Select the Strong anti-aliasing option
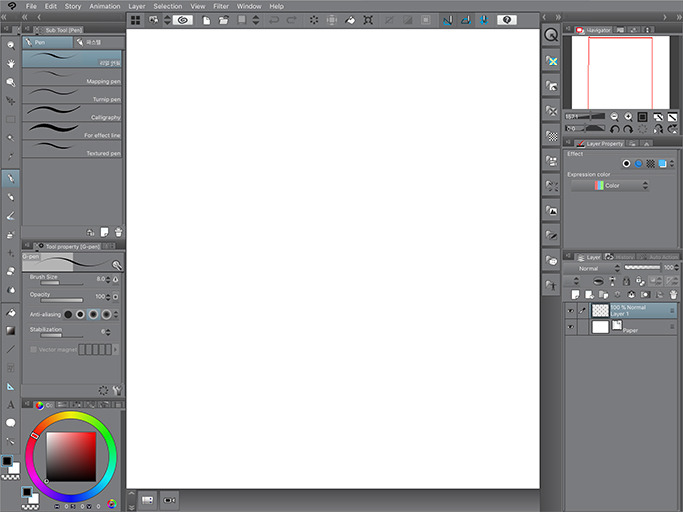Viewport: 683px width, 512px height. (x=106, y=314)
